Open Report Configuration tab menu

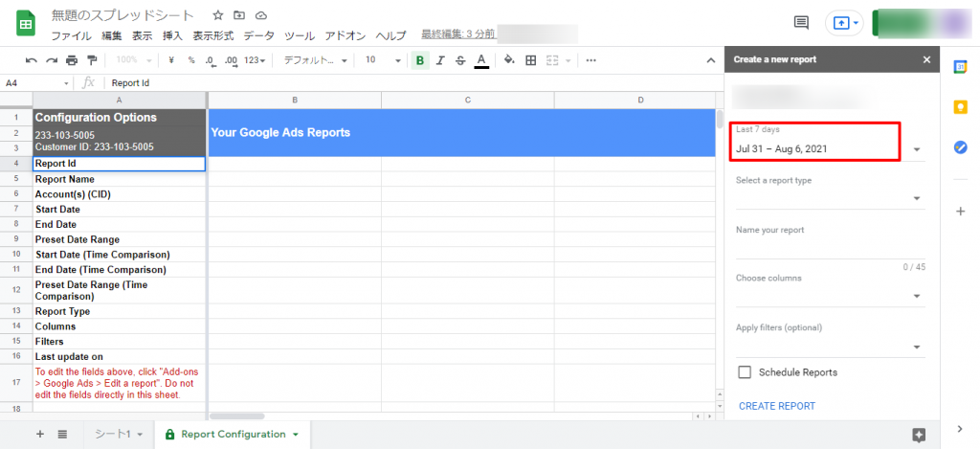click(296, 434)
